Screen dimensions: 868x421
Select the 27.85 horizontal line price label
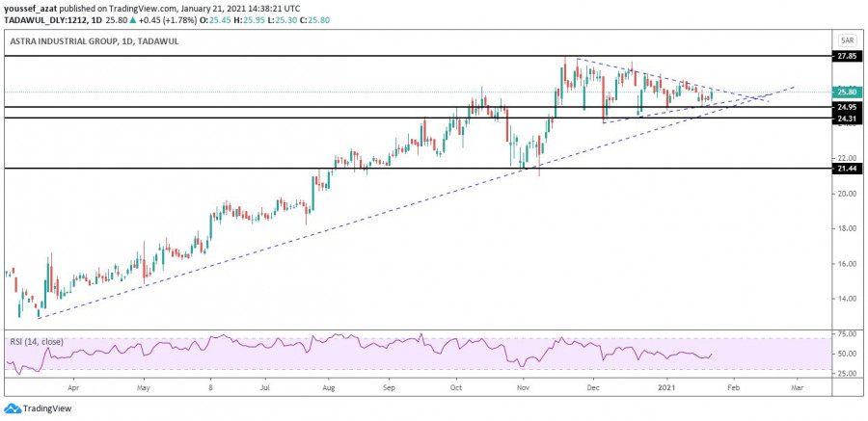point(847,57)
